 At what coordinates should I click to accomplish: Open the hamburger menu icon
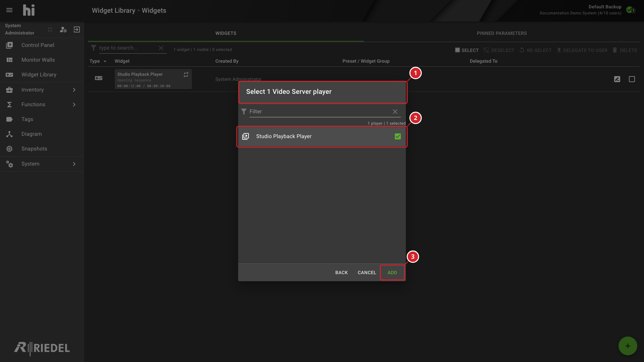[x=9, y=10]
